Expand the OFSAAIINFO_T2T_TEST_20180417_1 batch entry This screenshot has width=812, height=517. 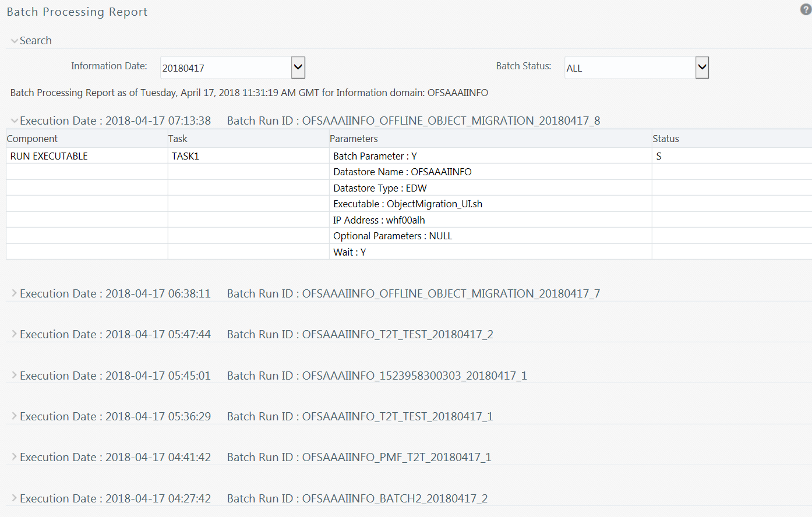[x=13, y=416]
